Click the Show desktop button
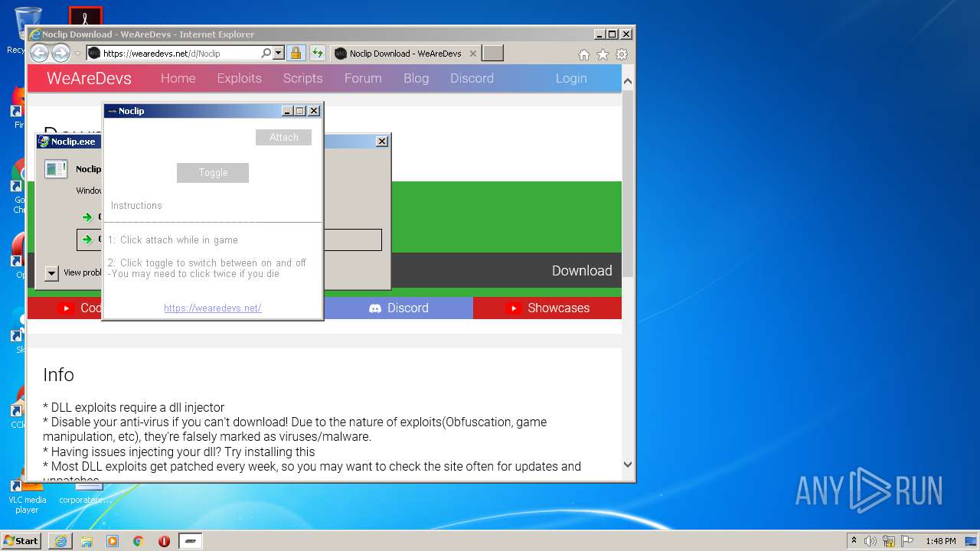The image size is (980, 551). pos(971,541)
